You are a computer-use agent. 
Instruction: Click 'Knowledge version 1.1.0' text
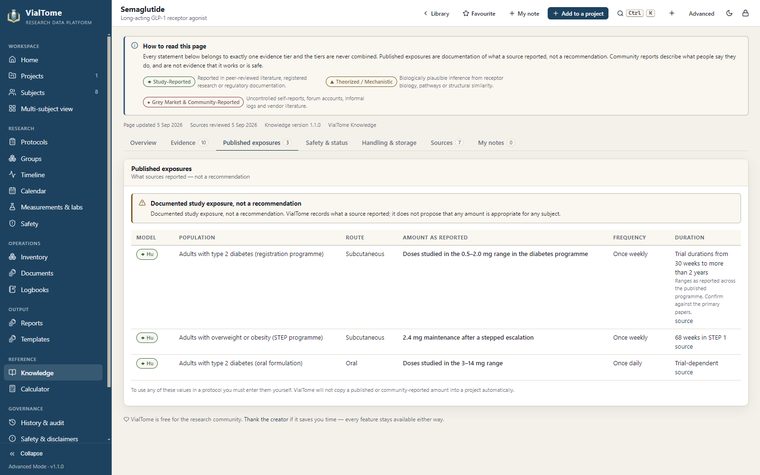[x=293, y=125]
